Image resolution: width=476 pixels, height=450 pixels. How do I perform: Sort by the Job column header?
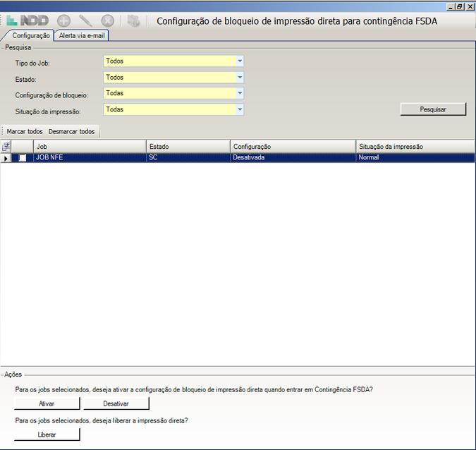coord(90,147)
